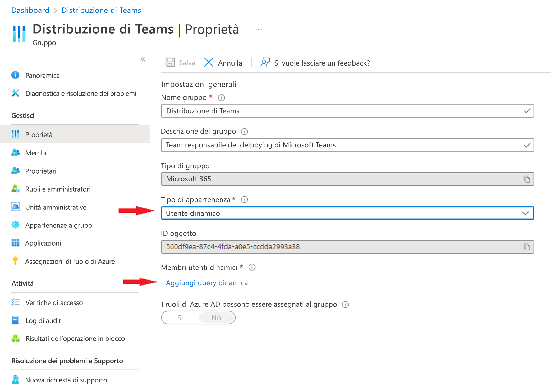Click the Proprietari people icon
This screenshot has height=392, width=551.
coord(15,171)
